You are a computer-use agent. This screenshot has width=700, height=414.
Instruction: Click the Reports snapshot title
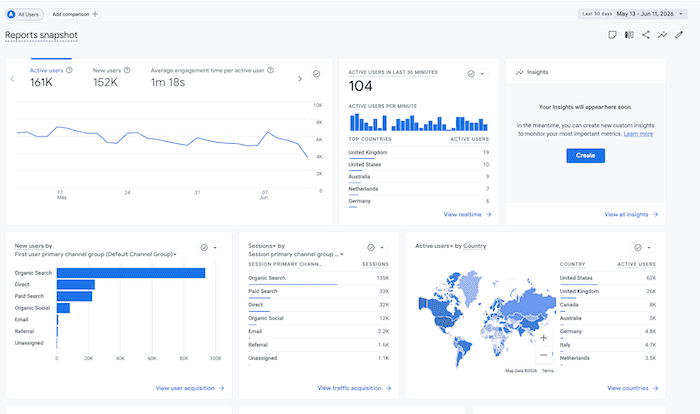[x=41, y=35]
